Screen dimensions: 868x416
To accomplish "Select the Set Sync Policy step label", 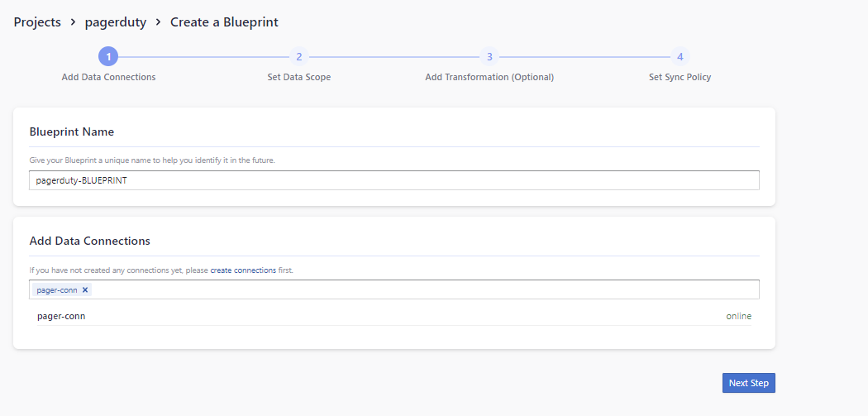I will click(680, 77).
